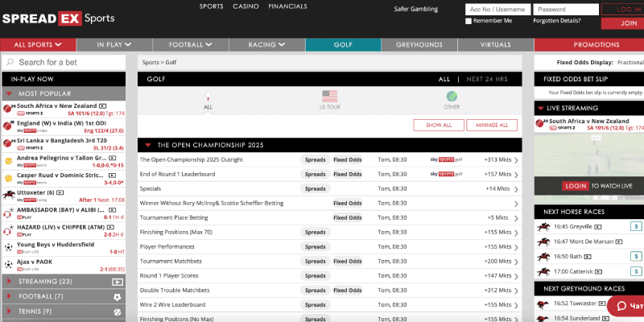
Task: Click the Search for a bet field
Action: 64,63
